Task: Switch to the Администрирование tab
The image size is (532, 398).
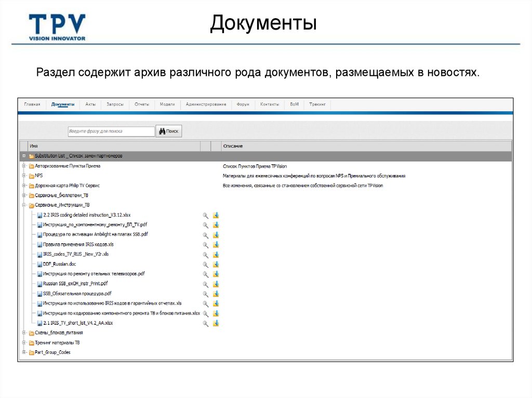Action: pos(206,104)
